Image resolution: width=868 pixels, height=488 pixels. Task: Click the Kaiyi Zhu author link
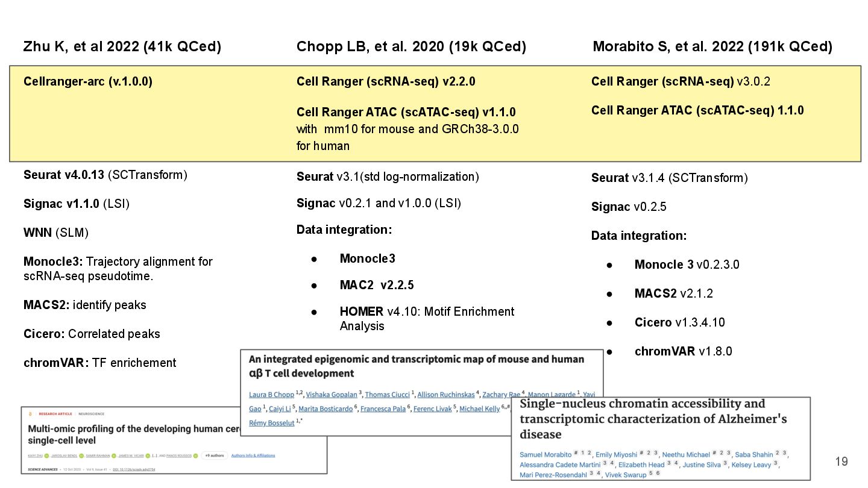pyautogui.click(x=36, y=455)
